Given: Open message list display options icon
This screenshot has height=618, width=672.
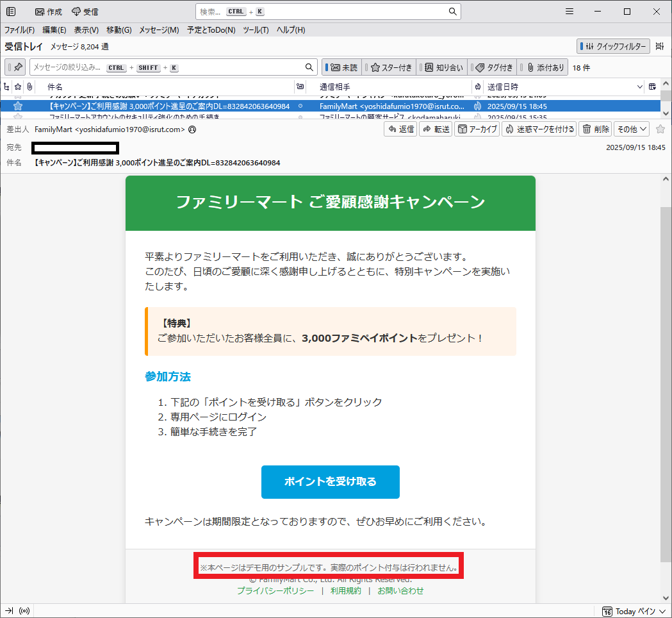Looking at the screenshot, I should pos(659,46).
